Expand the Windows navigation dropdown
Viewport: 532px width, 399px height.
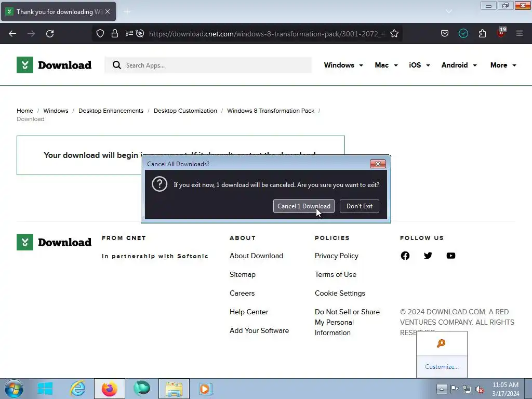pyautogui.click(x=343, y=65)
